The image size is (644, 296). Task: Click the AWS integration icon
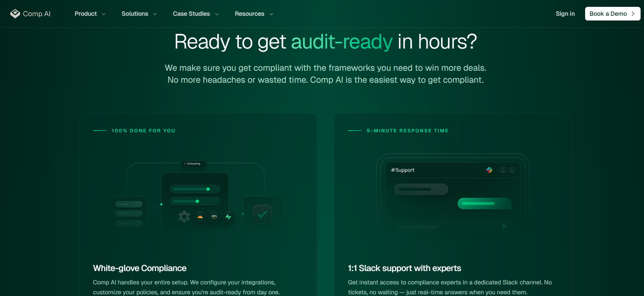(x=214, y=216)
